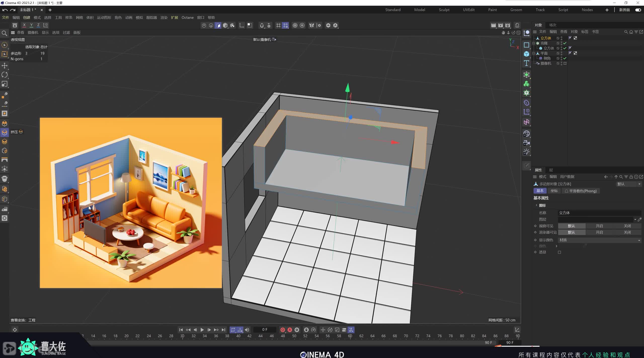Open the 运动图形 menu

tap(104, 18)
